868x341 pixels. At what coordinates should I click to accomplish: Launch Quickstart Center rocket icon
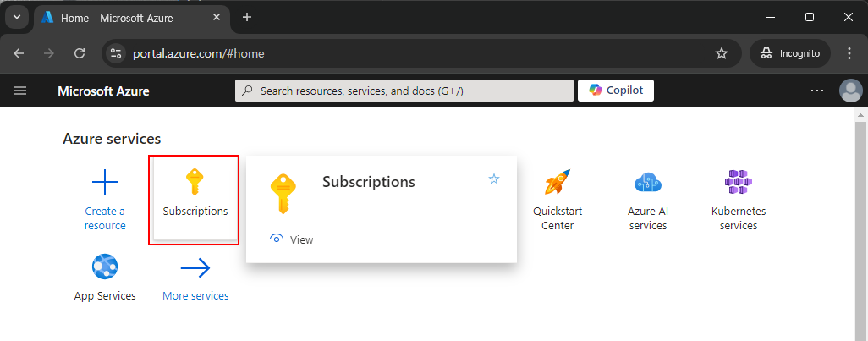(x=557, y=182)
